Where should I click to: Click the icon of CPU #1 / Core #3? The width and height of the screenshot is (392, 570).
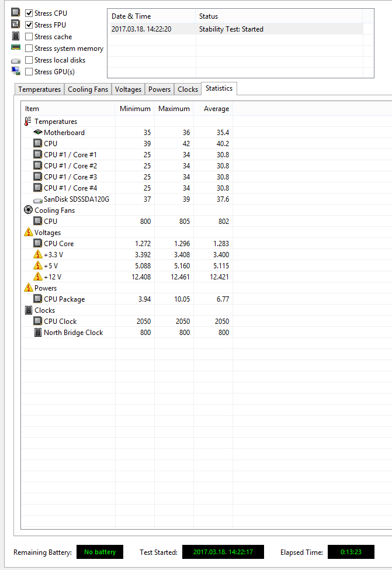tap(38, 177)
